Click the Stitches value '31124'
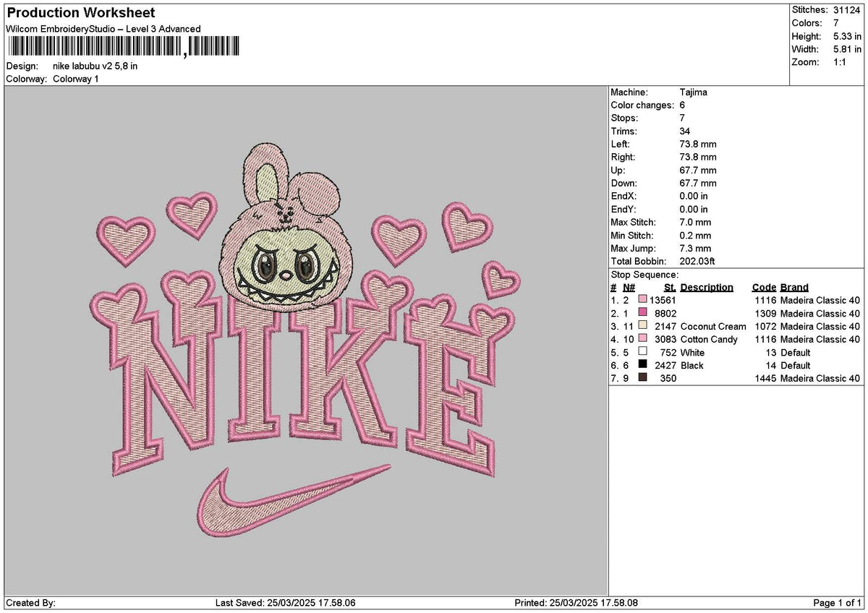 tap(847, 10)
